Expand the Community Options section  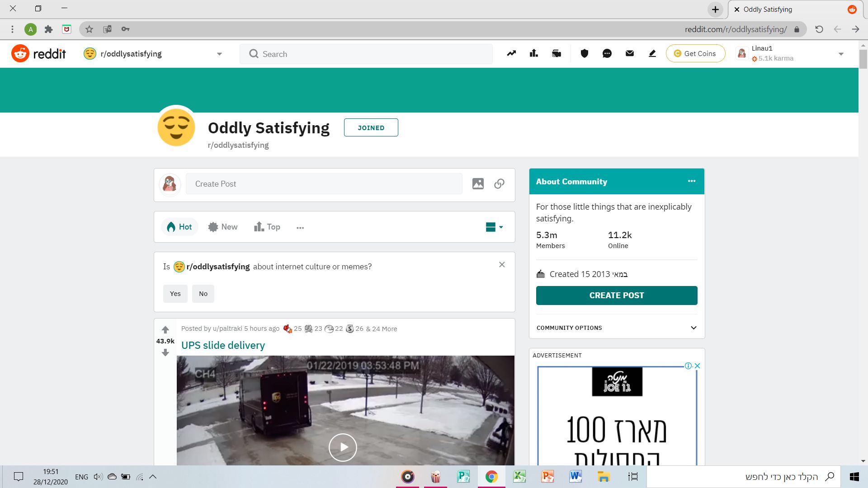617,328
